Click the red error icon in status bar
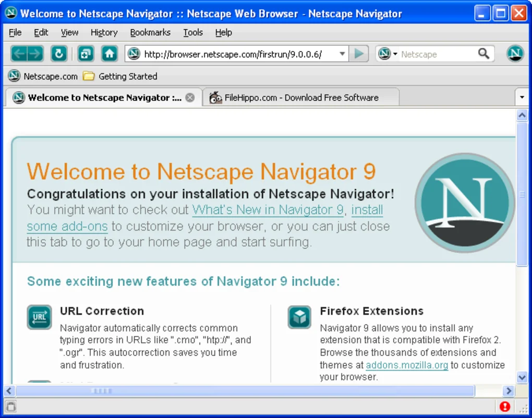This screenshot has width=532, height=418. pos(504,407)
